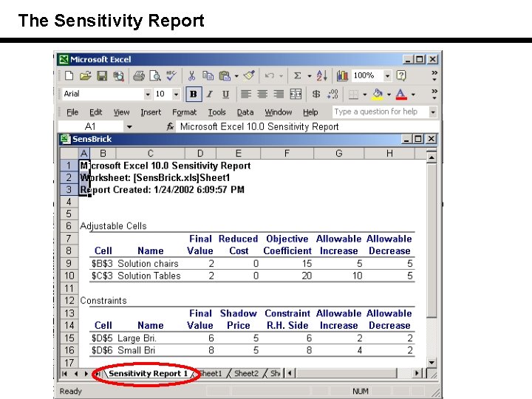Screen dimensions: 532x399
Task: Expand the Paste options arrow
Action: tap(236, 76)
